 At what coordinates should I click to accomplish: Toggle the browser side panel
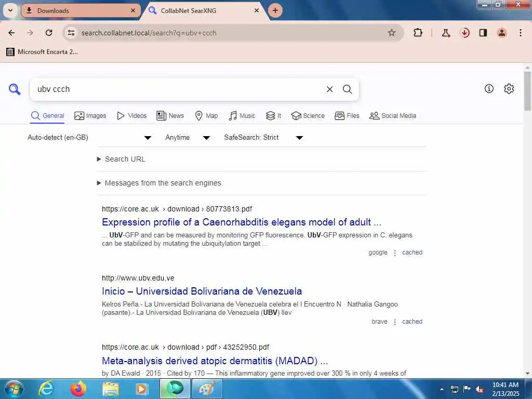[x=483, y=33]
